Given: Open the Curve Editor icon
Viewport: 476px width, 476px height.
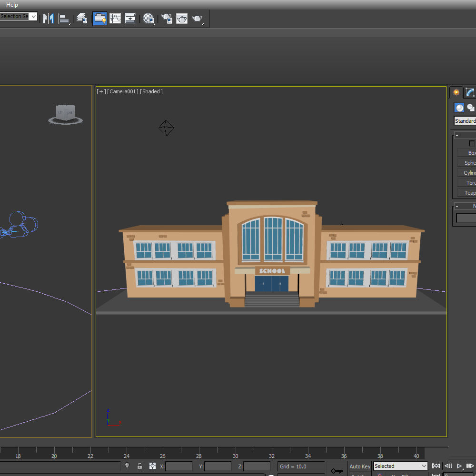Looking at the screenshot, I should point(115,19).
